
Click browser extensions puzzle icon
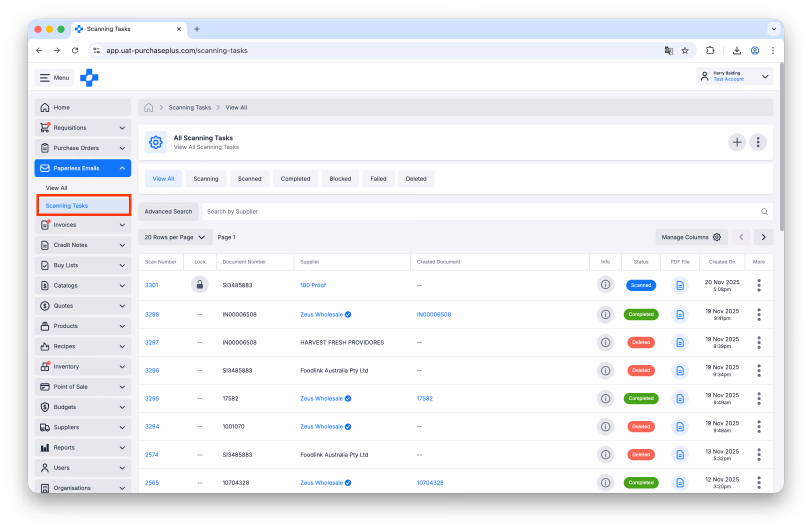pyautogui.click(x=710, y=50)
